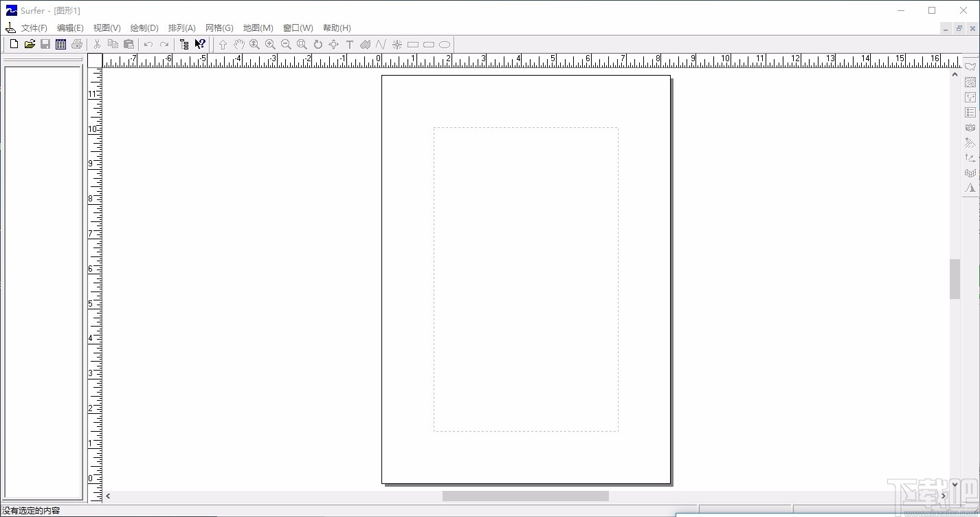The height and width of the screenshot is (517, 980).
Task: Redraw the plot window
Action: coord(318,45)
